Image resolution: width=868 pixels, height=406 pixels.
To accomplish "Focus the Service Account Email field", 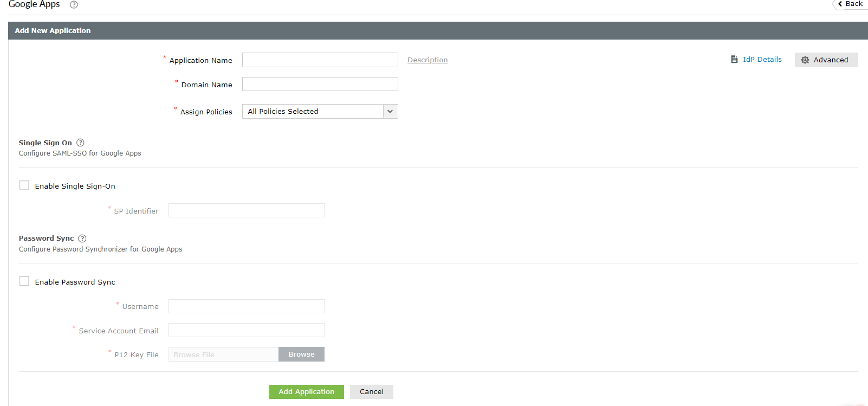I will (x=246, y=330).
